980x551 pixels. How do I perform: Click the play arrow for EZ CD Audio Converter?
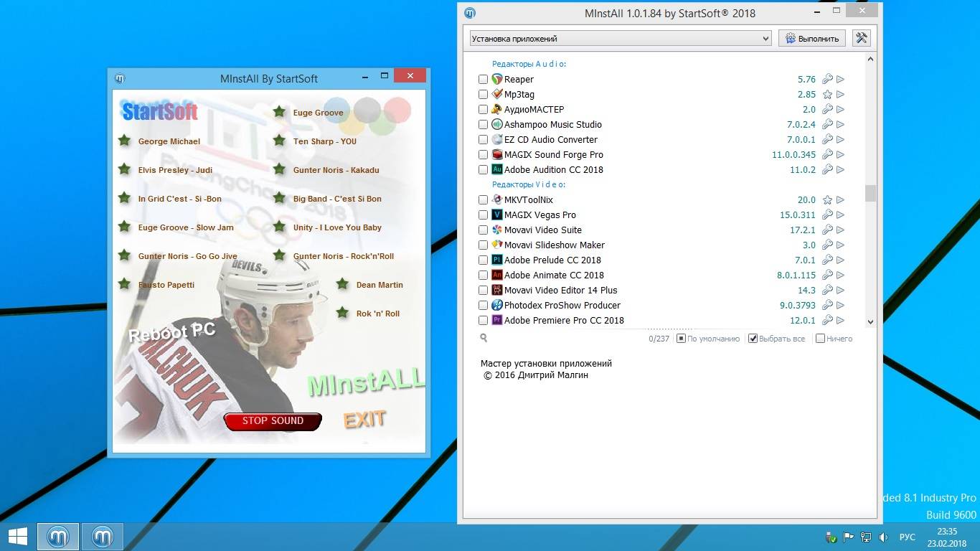point(840,140)
